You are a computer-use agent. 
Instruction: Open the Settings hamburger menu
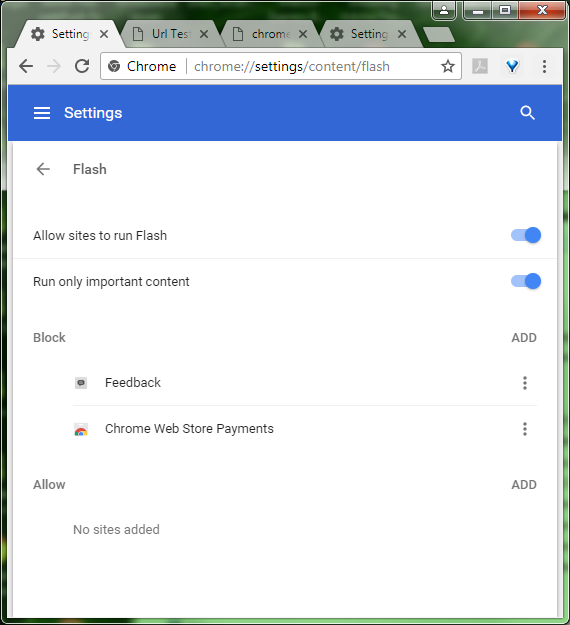pyautogui.click(x=42, y=113)
